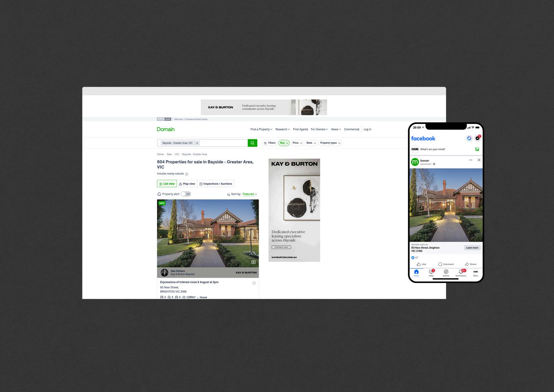Open Messenger icon on the phone
554x392 pixels.
478,138
